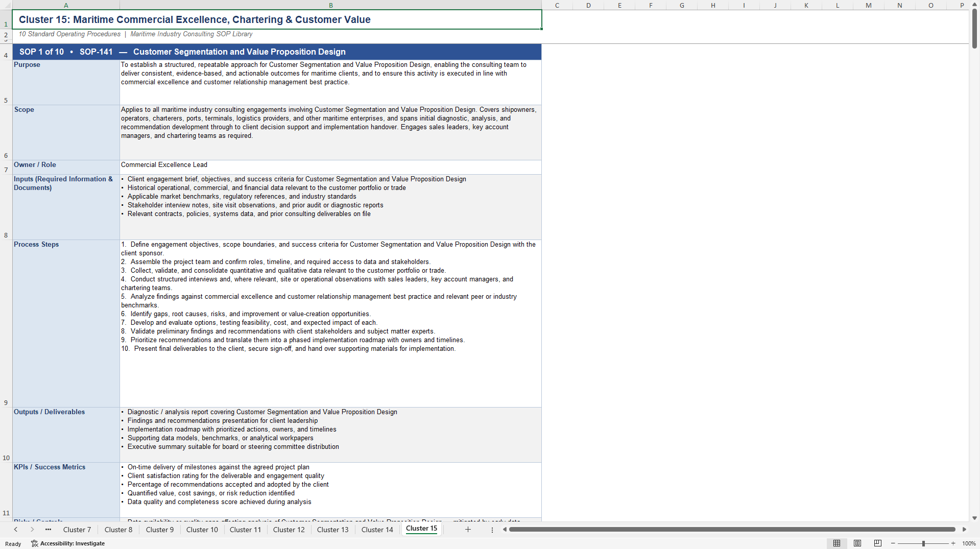Open Cluster 14 sheet tab
This screenshot has height=549, width=980.
click(x=377, y=530)
